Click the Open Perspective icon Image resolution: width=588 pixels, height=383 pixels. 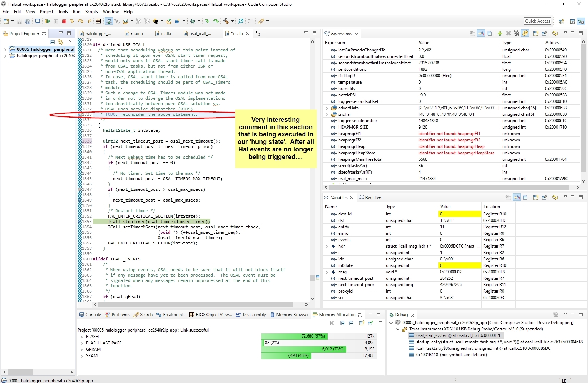pyautogui.click(x=561, y=21)
